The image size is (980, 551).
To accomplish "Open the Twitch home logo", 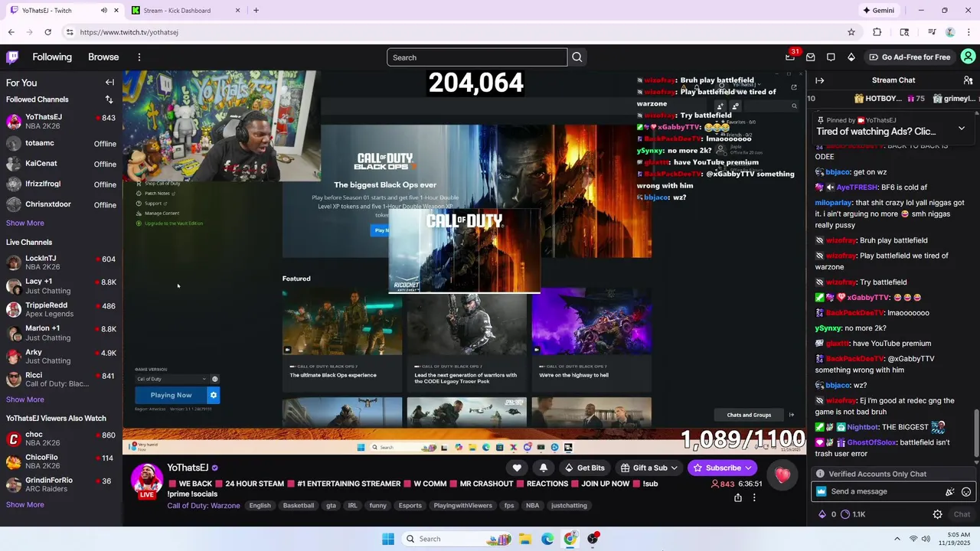I will (12, 57).
